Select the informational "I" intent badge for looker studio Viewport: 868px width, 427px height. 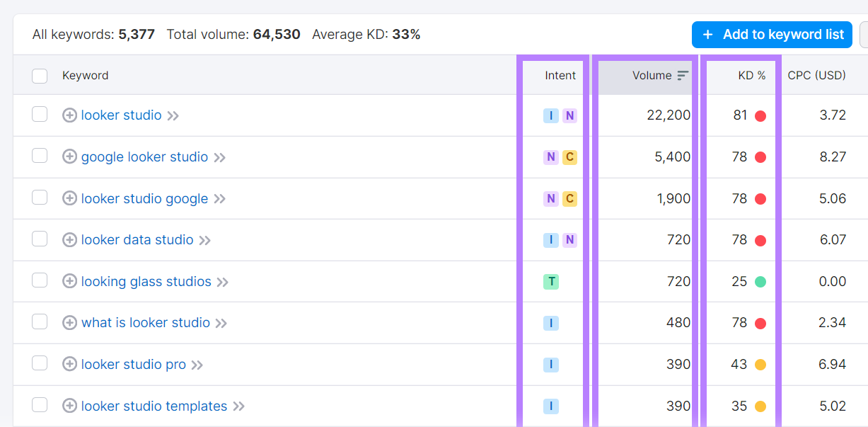click(550, 115)
